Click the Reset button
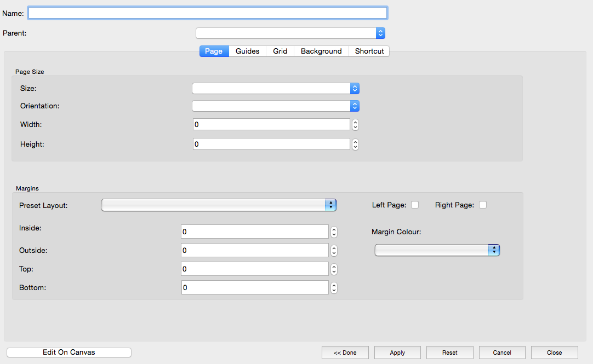This screenshot has height=364, width=593. 449,353
